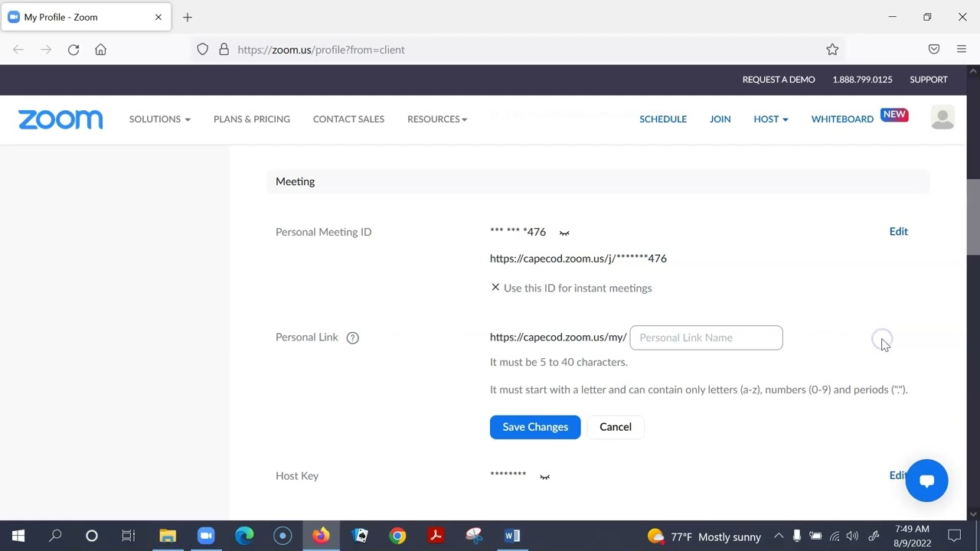Viewport: 980px width, 551px height.
Task: Click the site padlock security icon
Action: (224, 50)
